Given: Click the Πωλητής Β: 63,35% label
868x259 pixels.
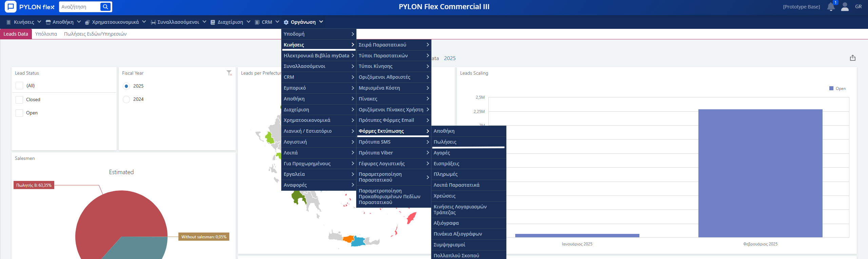Looking at the screenshot, I should [x=34, y=185].
